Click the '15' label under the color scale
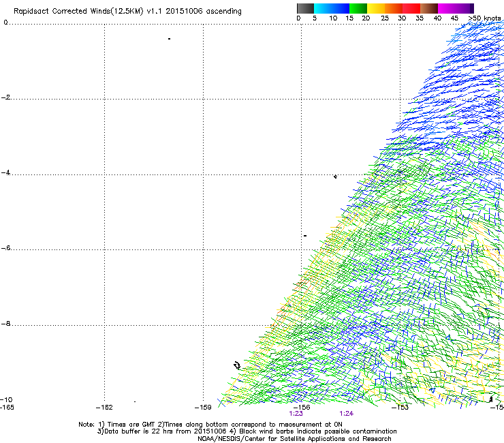This screenshot has width=504, height=443. click(x=349, y=18)
